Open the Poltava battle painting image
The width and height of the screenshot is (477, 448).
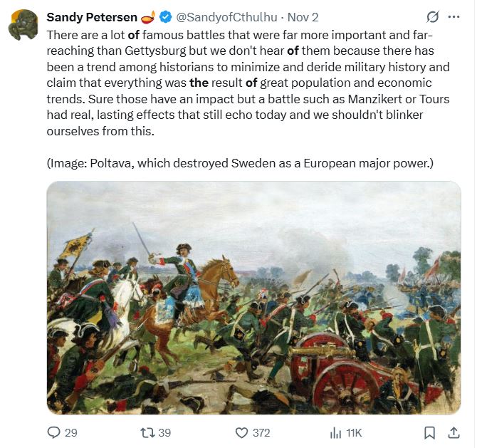[253, 297]
